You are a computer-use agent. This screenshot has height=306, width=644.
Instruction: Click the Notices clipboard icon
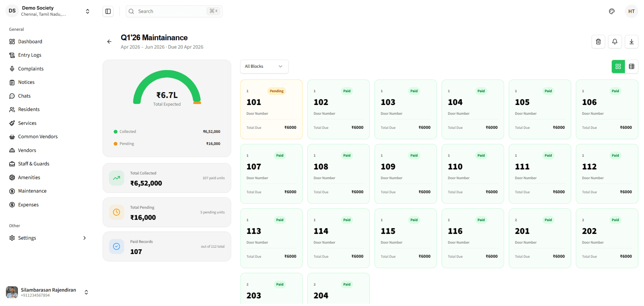tap(12, 82)
